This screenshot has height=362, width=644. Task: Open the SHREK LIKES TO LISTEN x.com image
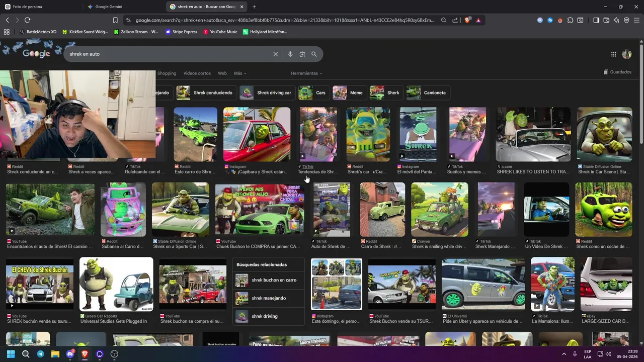point(533,134)
